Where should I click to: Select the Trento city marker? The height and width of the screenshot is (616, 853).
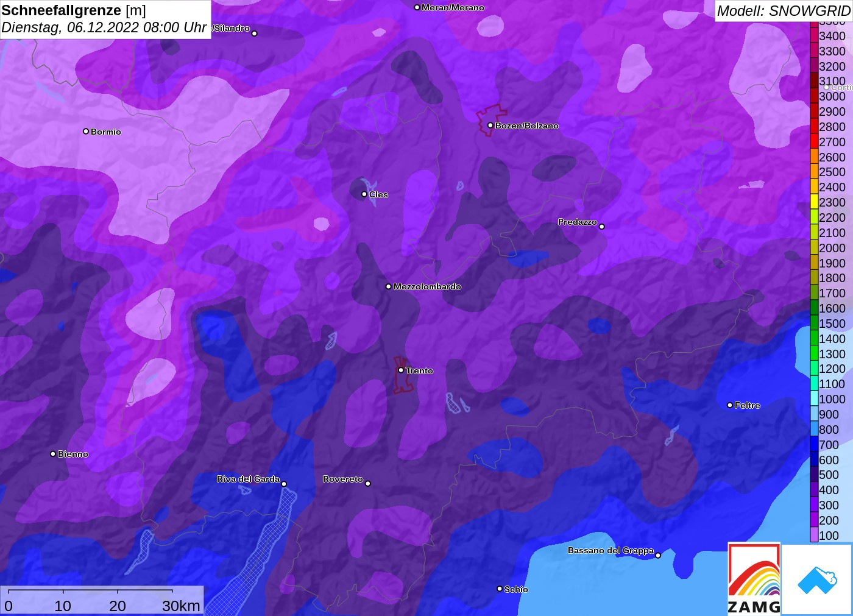click(401, 370)
